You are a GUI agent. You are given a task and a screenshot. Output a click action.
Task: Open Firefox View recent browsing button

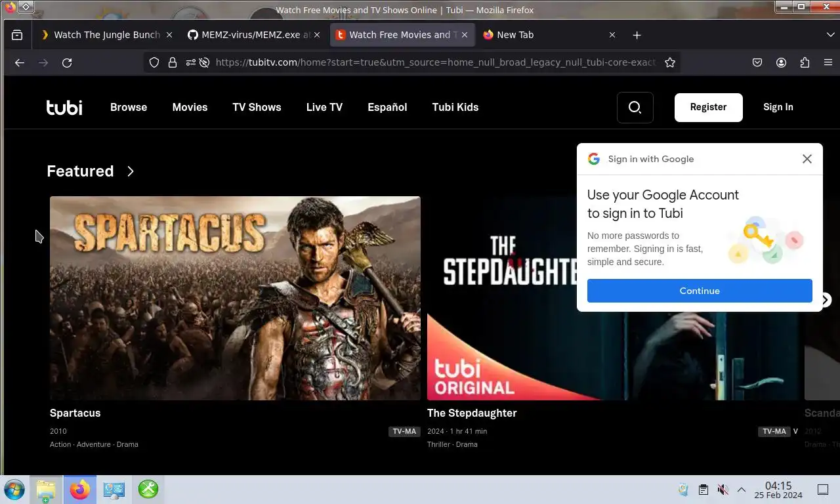click(17, 35)
